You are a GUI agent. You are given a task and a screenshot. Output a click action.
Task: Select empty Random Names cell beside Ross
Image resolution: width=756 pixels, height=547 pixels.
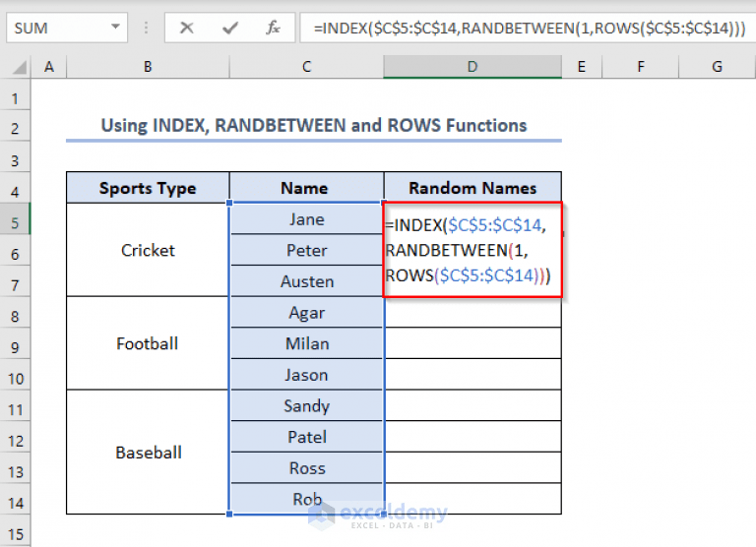tap(472, 467)
